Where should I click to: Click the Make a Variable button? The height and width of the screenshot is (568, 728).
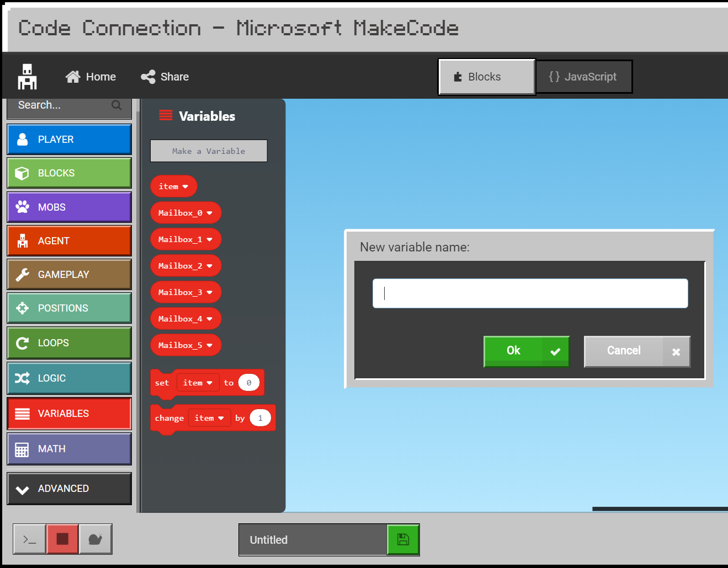(209, 151)
